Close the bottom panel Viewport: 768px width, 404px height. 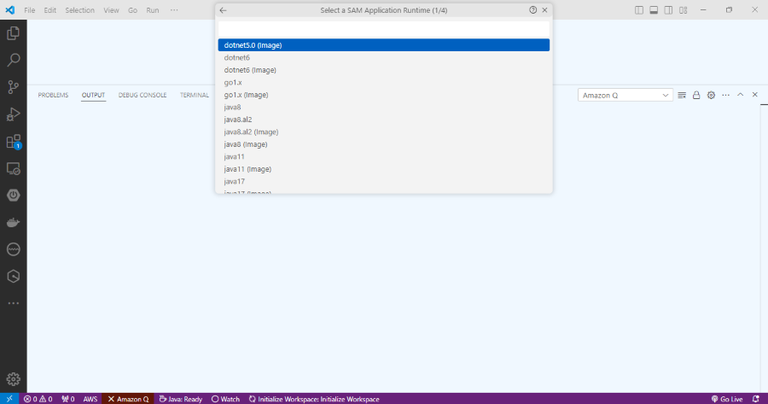(755, 95)
